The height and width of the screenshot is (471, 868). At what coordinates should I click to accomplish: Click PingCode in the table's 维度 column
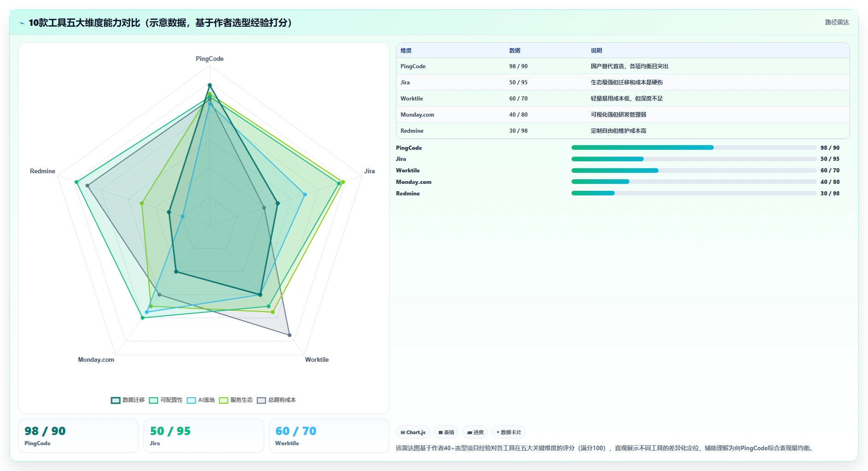[x=413, y=66]
